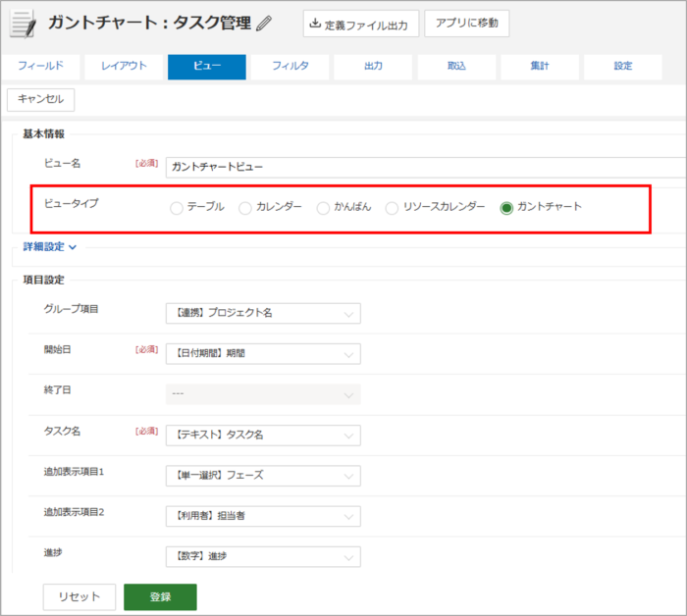Expand the 詳細設定 section
687x616 pixels.
point(49,247)
